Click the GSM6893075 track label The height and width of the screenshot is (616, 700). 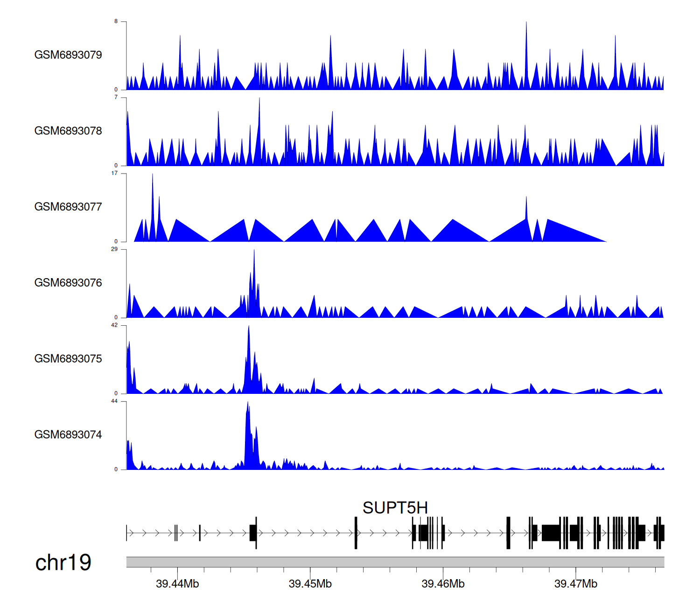tap(68, 359)
